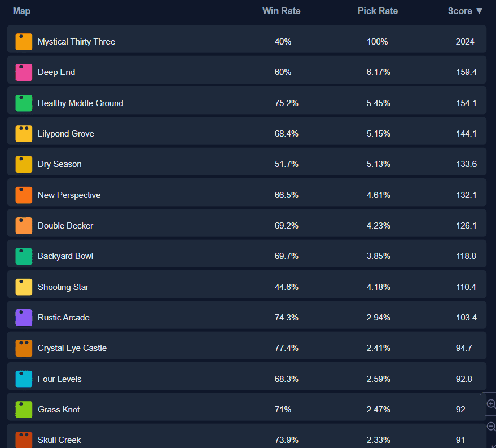Screen dimensions: 496x448
Task: Click the zoom out magnifier icon
Action: click(x=491, y=426)
